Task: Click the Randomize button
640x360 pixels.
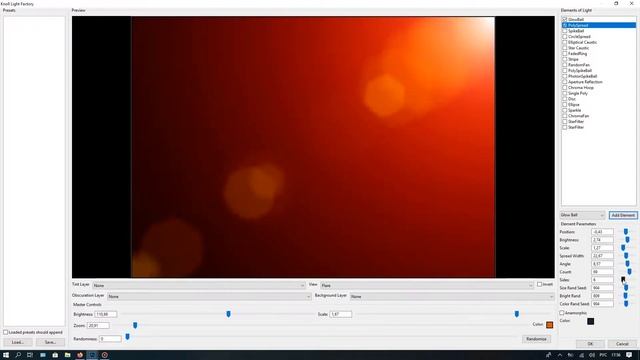Action: tap(536, 339)
